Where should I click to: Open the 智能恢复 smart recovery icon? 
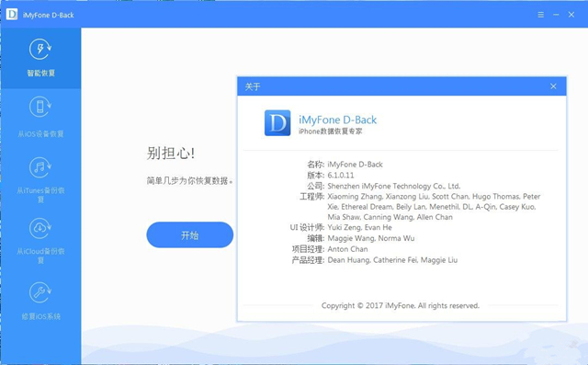click(40, 49)
